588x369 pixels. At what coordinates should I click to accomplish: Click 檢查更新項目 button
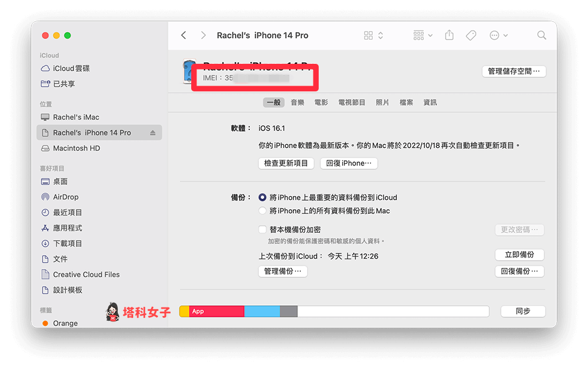pyautogui.click(x=286, y=163)
